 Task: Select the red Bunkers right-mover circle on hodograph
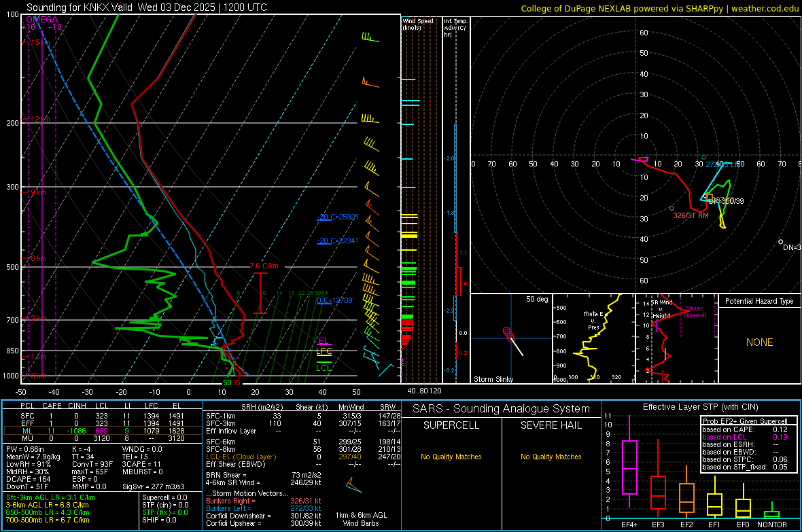coord(672,208)
